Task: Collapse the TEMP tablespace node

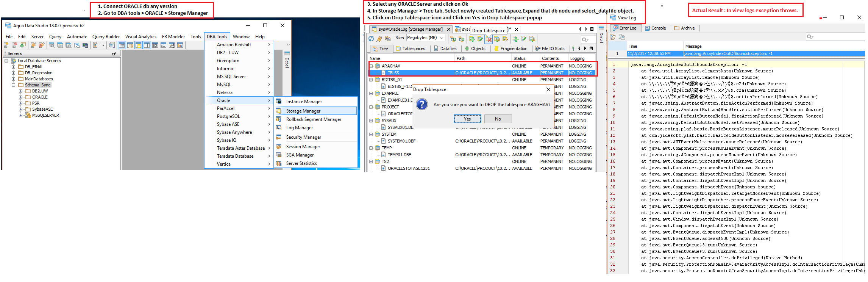Action: (371, 148)
